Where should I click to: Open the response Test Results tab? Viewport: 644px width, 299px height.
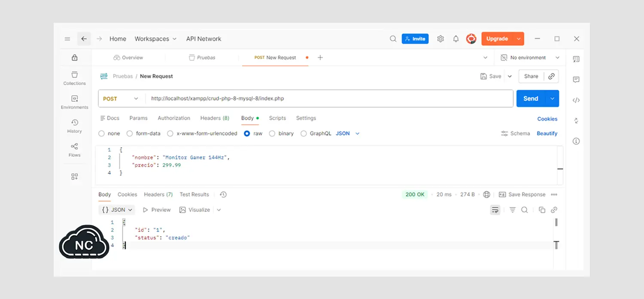pos(194,195)
